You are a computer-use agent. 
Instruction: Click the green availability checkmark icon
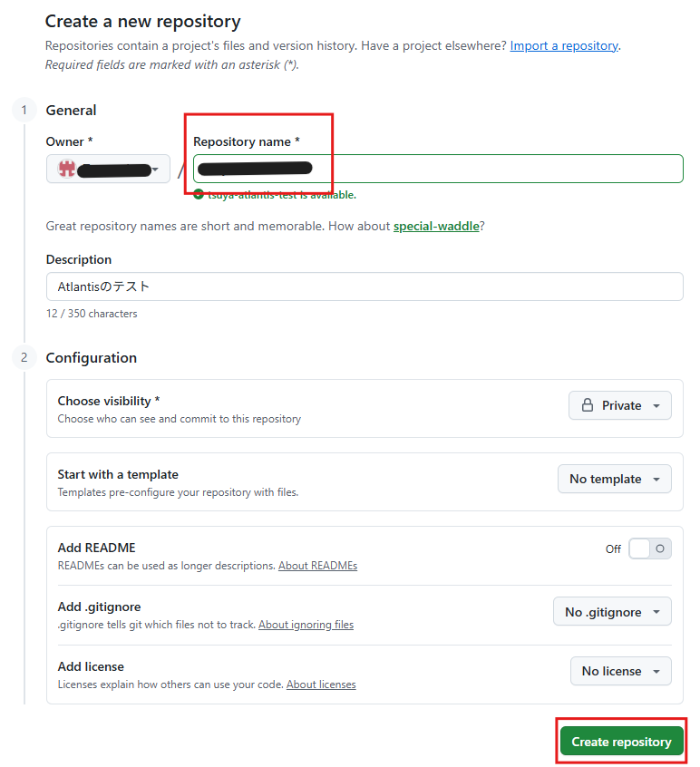coord(199,194)
